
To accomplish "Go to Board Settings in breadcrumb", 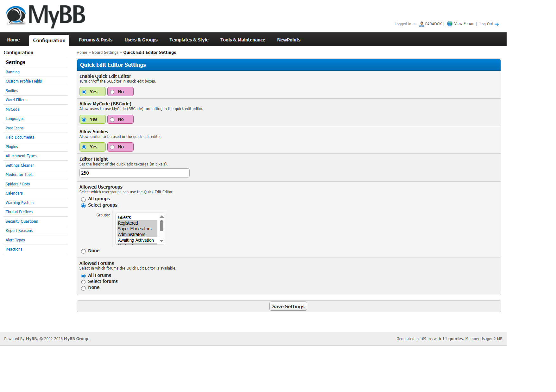I will (105, 53).
